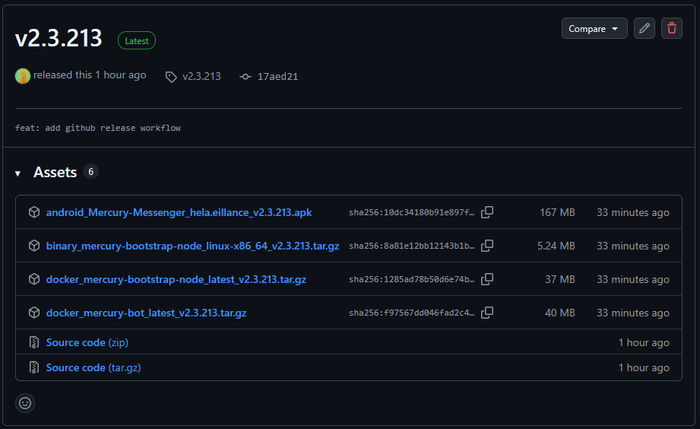The image size is (700, 429).
Task: Open the Compare dropdown
Action: tap(594, 29)
